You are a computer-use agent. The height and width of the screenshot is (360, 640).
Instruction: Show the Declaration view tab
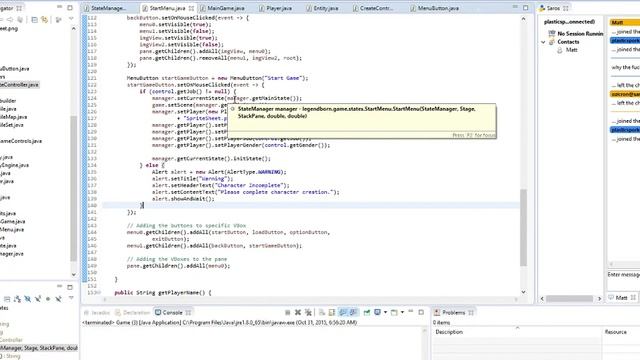click(133, 313)
